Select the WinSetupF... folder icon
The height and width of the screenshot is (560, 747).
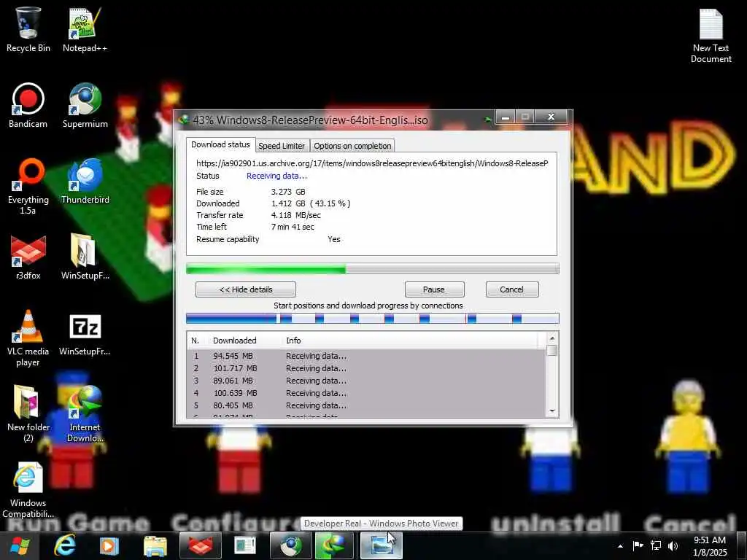tap(85, 257)
